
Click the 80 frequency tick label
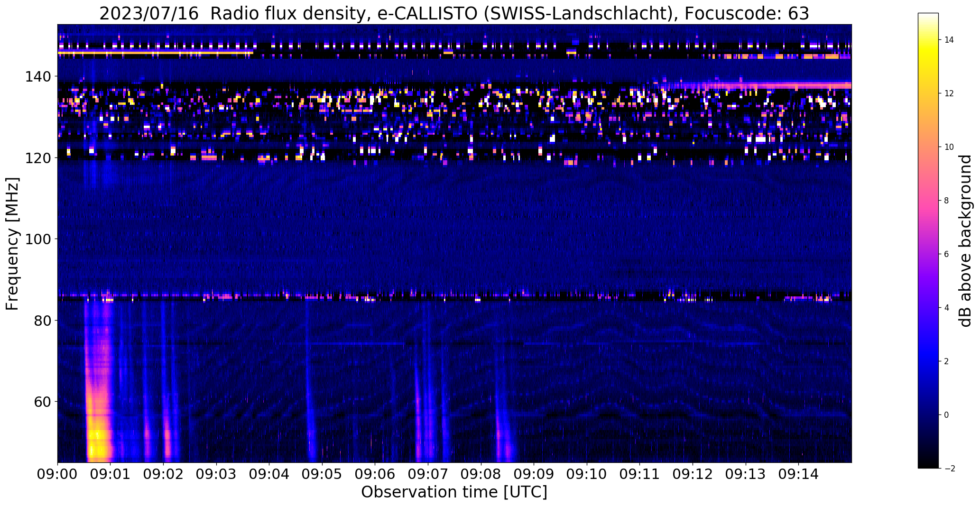click(43, 321)
